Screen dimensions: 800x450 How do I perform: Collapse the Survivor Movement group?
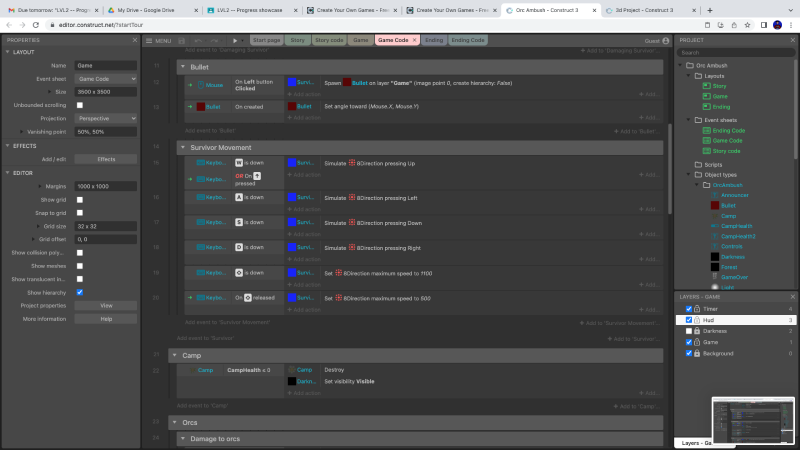point(182,147)
